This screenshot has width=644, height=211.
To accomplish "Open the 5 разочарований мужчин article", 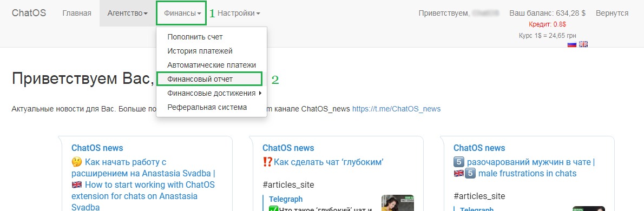I will coord(524,168).
